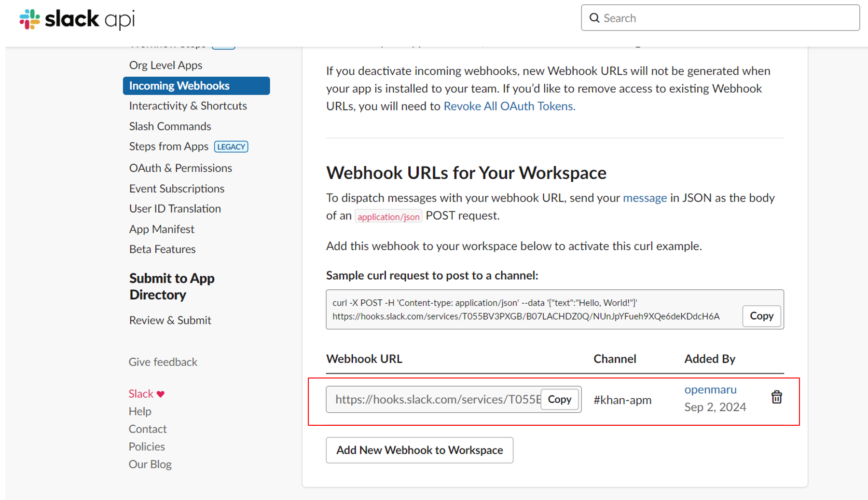Click the webhook URL text field

coord(434,399)
